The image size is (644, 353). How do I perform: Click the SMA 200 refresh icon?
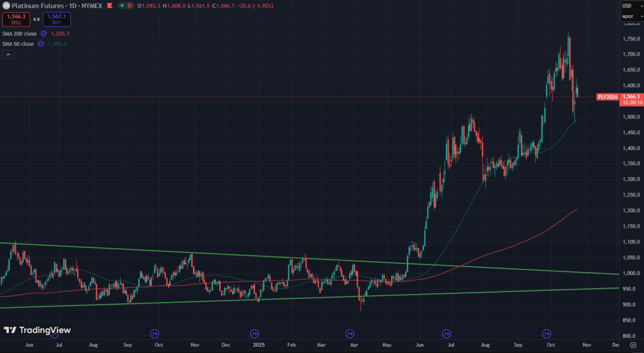(43, 33)
